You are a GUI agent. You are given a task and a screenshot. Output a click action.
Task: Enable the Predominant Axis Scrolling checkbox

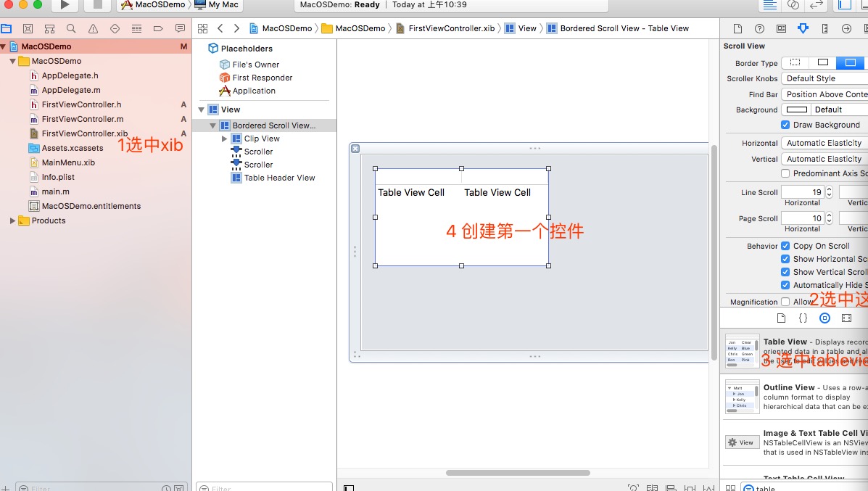[785, 173]
